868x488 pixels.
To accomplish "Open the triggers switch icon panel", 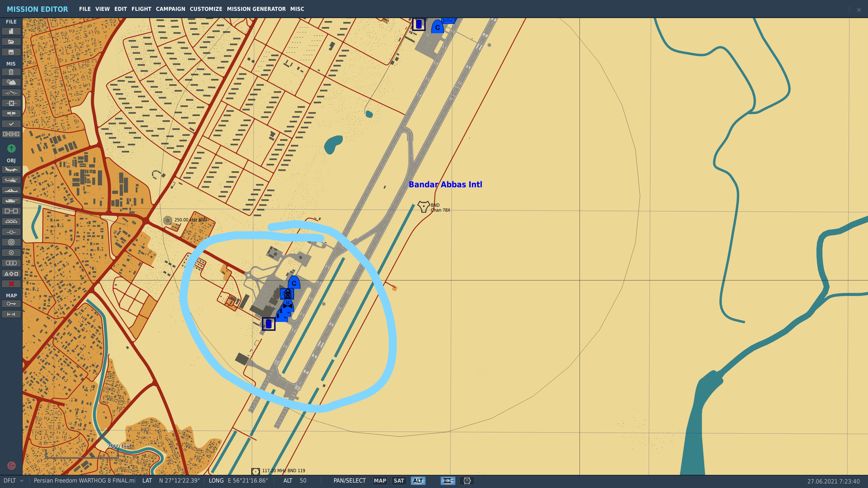I will pyautogui.click(x=11, y=93).
